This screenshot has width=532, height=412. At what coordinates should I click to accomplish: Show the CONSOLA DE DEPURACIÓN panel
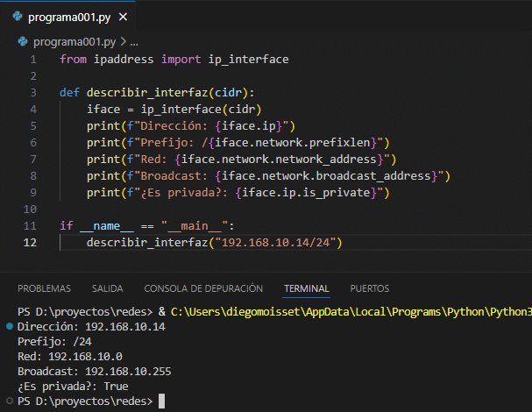(203, 288)
